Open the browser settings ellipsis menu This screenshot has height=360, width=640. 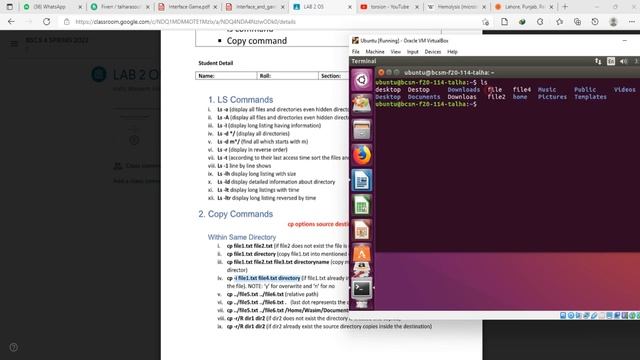[x=631, y=22]
